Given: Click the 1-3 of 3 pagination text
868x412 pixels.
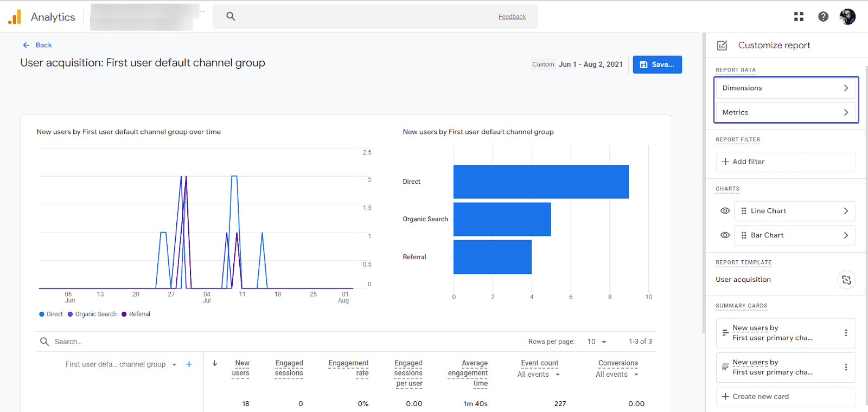Looking at the screenshot, I should 640,342.
